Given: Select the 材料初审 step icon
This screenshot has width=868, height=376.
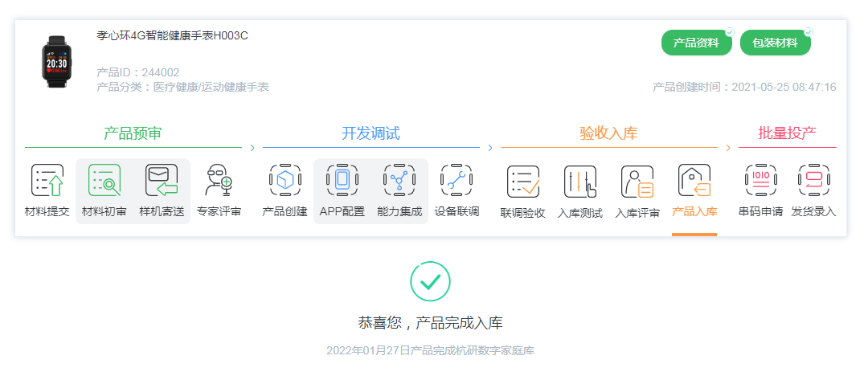Looking at the screenshot, I should [x=104, y=180].
